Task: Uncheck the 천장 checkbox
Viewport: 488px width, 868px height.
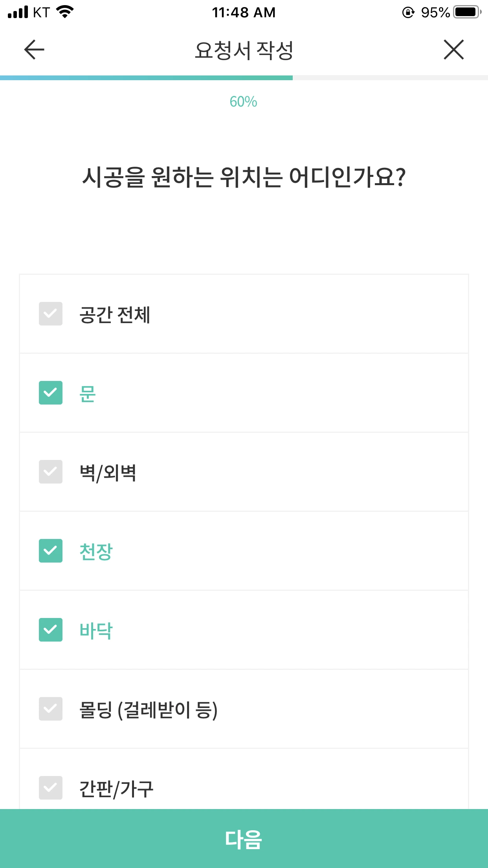Action: (x=51, y=551)
